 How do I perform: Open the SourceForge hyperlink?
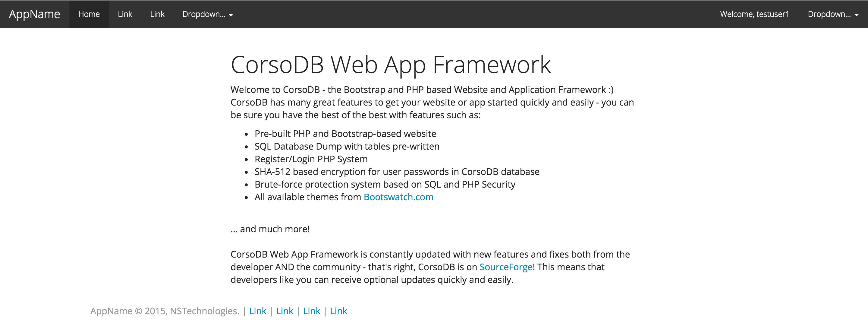click(506, 267)
